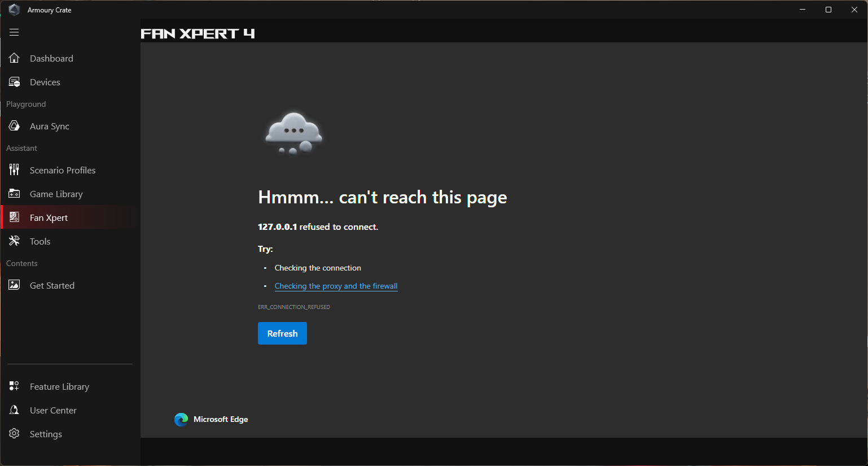Viewport: 868px width, 466px height.
Task: Open the Feature Library
Action: tap(59, 386)
